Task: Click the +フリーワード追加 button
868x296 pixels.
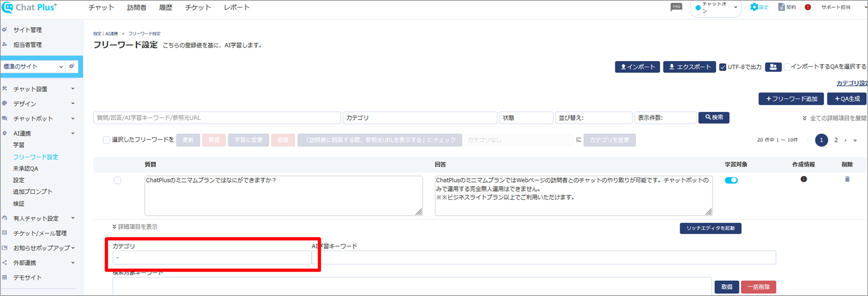Action: tap(791, 99)
